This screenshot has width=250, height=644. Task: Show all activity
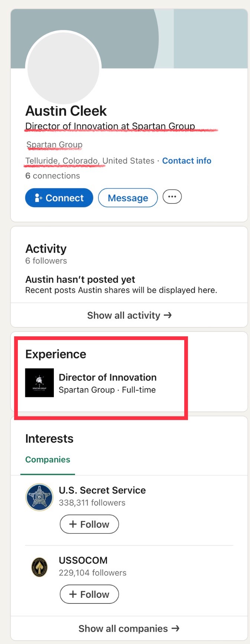click(x=129, y=315)
